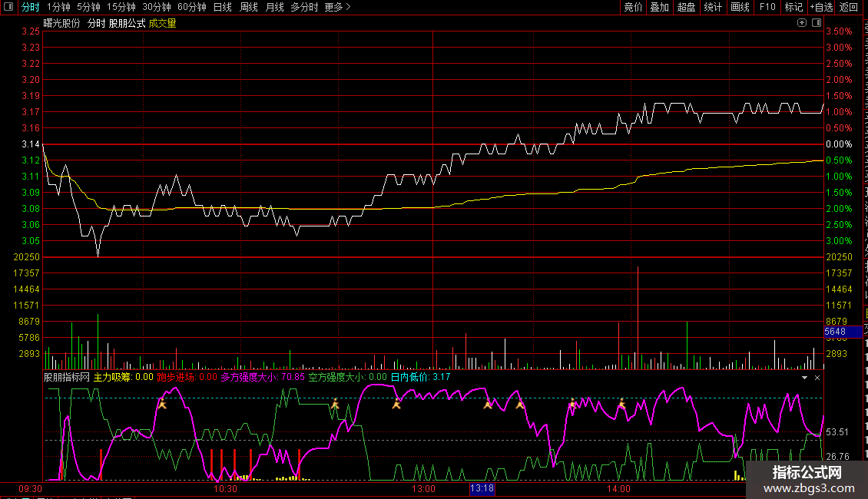Viewport: 868px width, 499px height.
Task: Click the 空方强度大小: 0.00 readout
Action: (348, 377)
